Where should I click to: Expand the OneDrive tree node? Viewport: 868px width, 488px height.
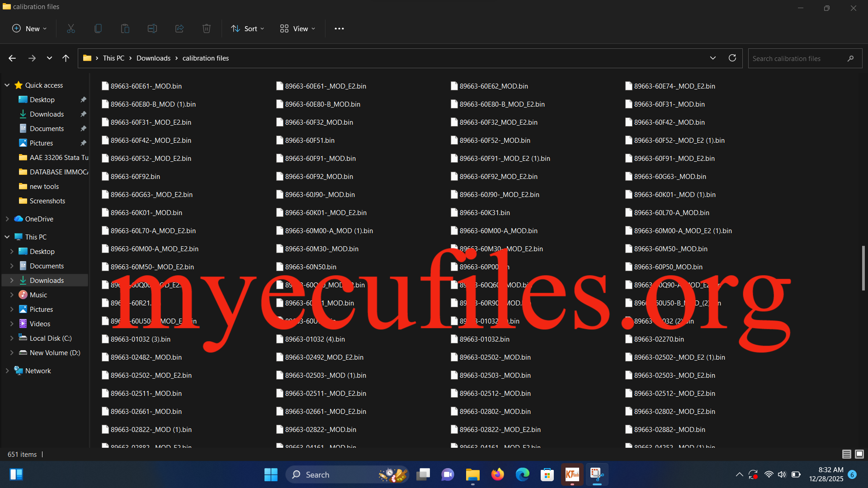pyautogui.click(x=7, y=219)
